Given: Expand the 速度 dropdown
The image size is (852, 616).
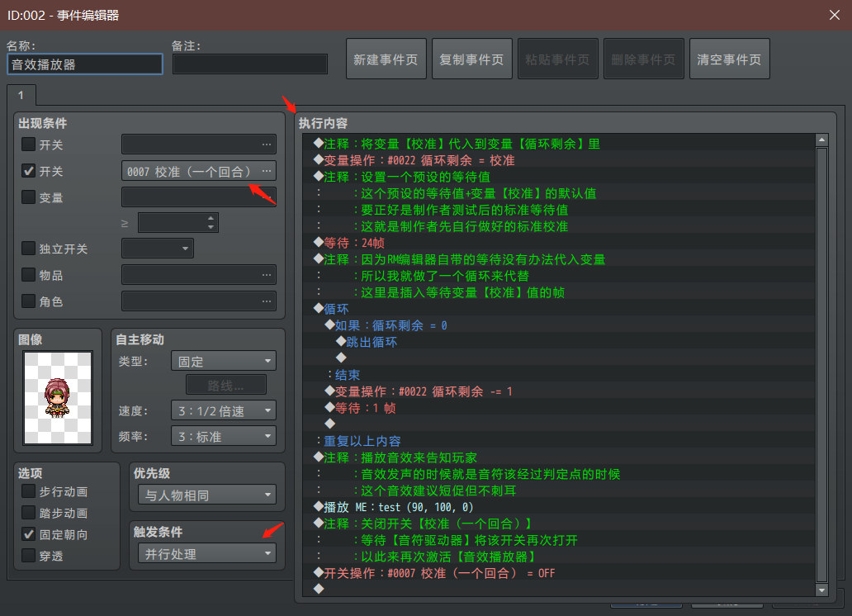Looking at the screenshot, I should click(224, 410).
